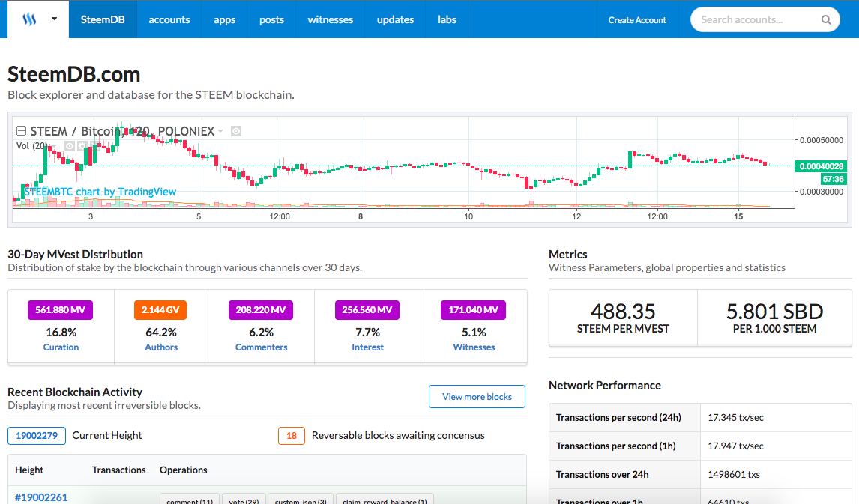Viewport: 859px width, 504px height.
Task: Click the 5.801 SBD per 1.000 STEEM metric
Action: [x=774, y=318]
